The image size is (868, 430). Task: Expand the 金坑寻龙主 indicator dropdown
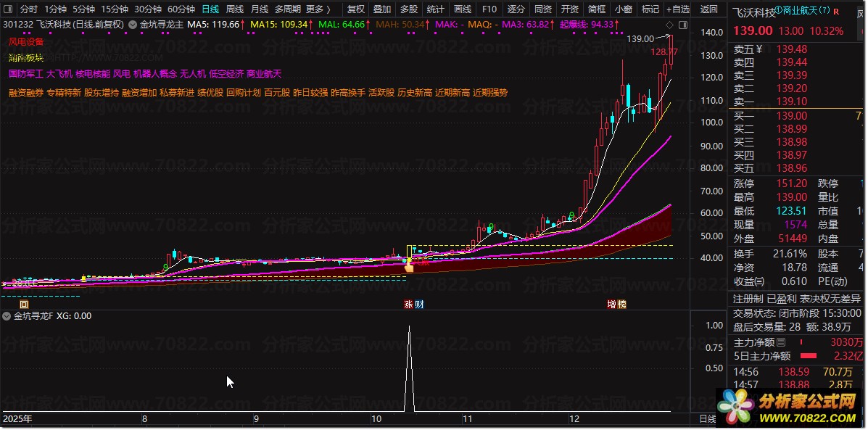point(133,25)
